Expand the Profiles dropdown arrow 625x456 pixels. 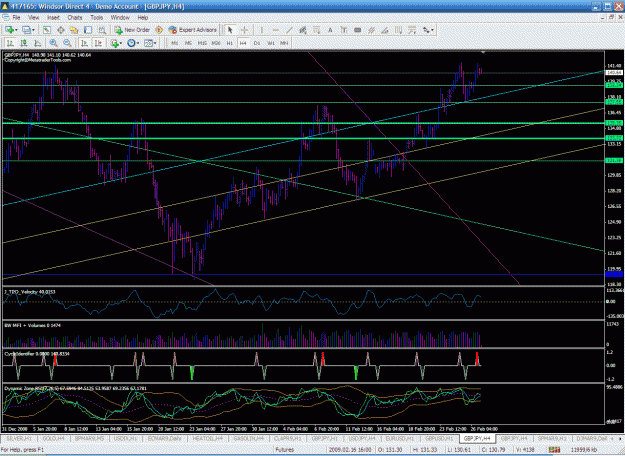click(33, 30)
